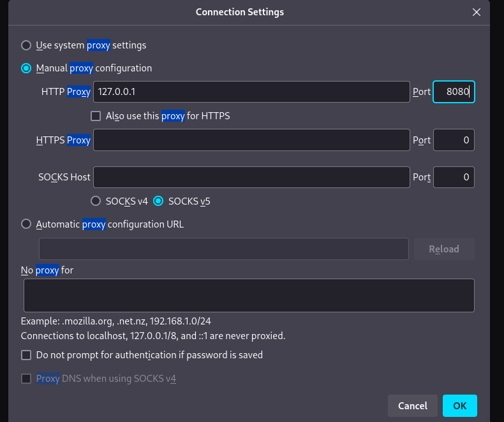Click the automatic proxy URL field
504x422 pixels.
[224, 249]
